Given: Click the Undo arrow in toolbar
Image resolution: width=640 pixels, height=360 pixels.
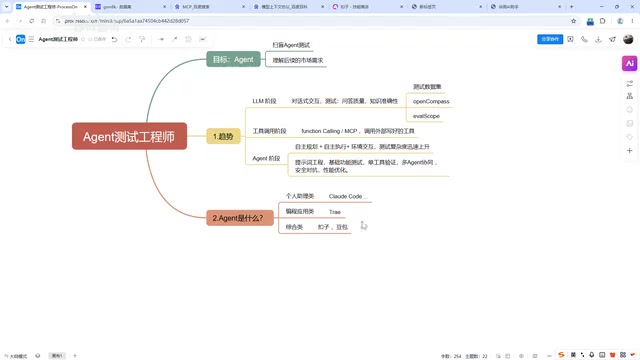Looking at the screenshot, I should point(114,39).
